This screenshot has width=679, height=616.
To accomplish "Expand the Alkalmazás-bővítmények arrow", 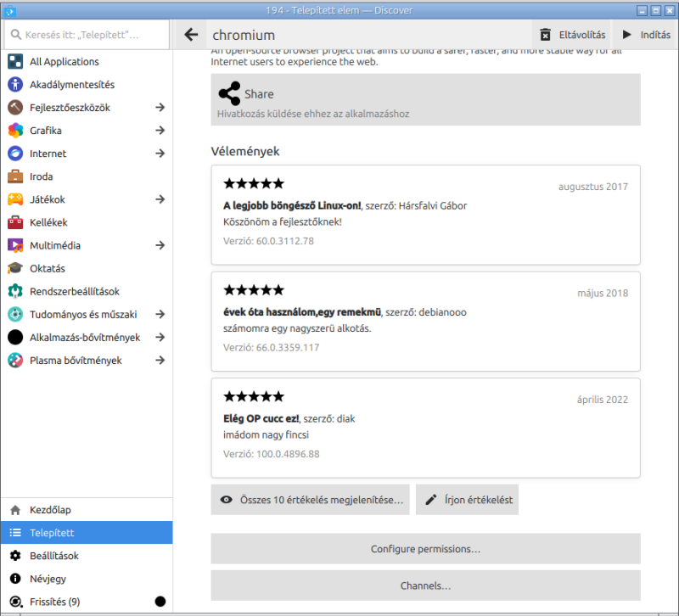I will pos(160,337).
